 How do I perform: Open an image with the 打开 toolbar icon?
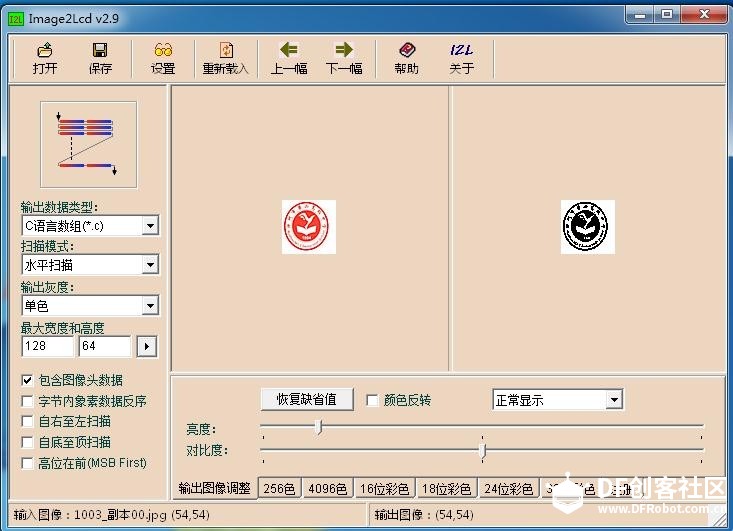[45, 58]
